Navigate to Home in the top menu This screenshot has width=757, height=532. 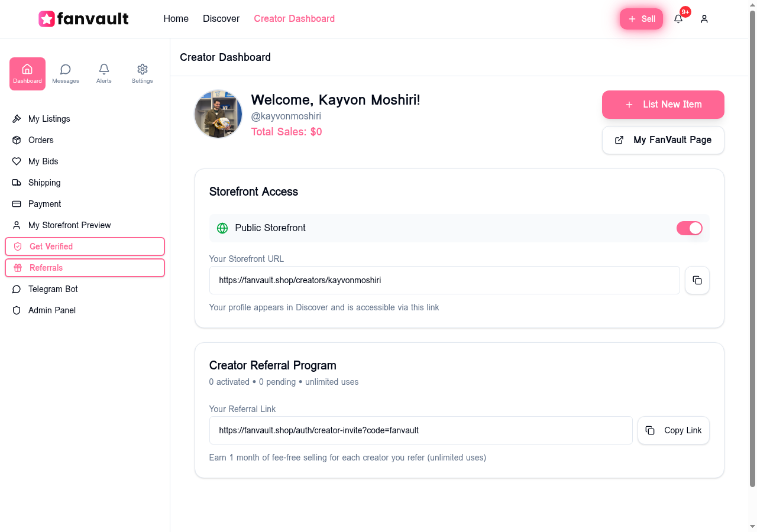(x=176, y=18)
